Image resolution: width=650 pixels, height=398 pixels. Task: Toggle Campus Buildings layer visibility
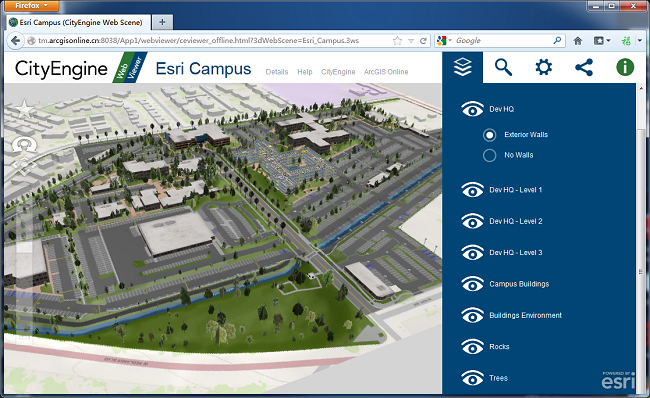472,284
